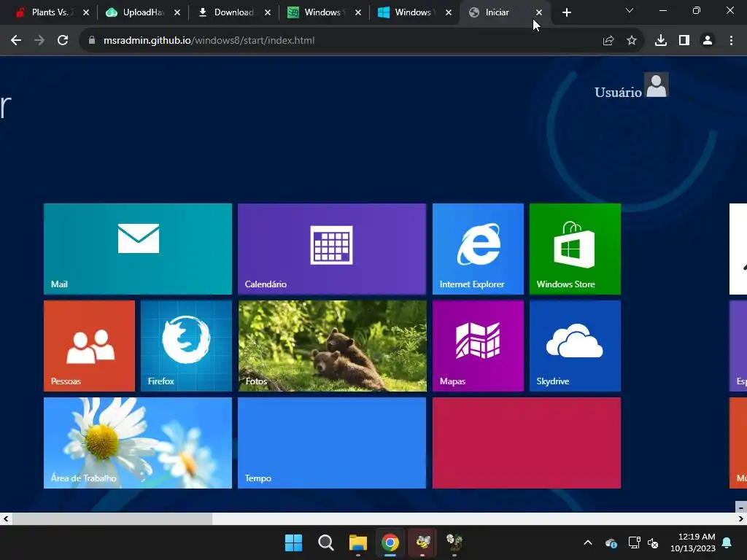The image size is (747, 560).
Task: Open the Área de Trabalho tile
Action: [138, 443]
